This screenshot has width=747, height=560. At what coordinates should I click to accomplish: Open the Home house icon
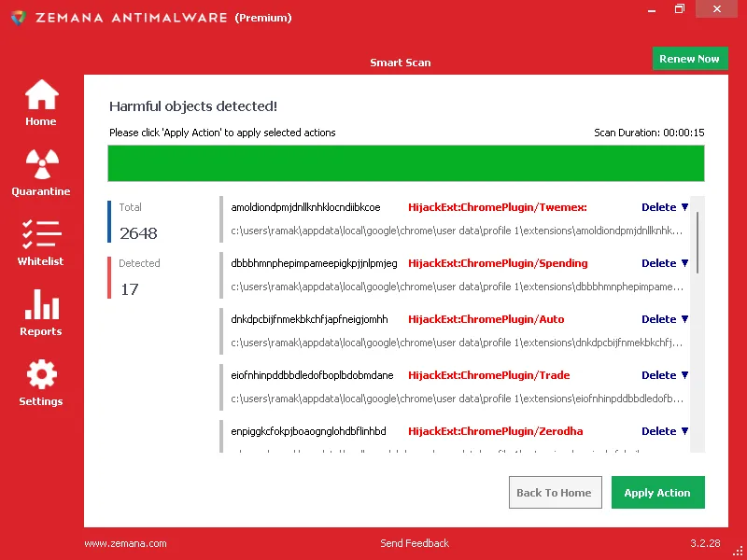(x=41, y=95)
